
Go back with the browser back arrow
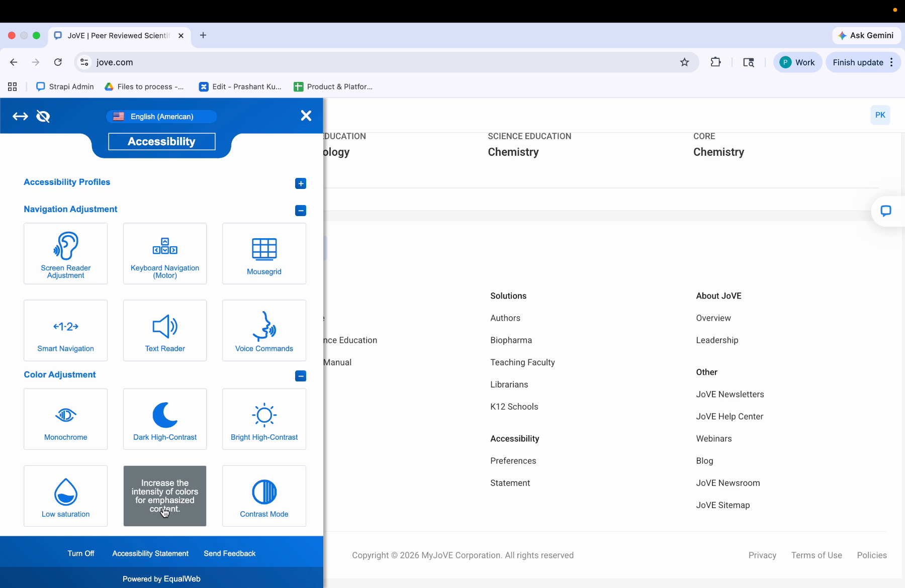14,62
